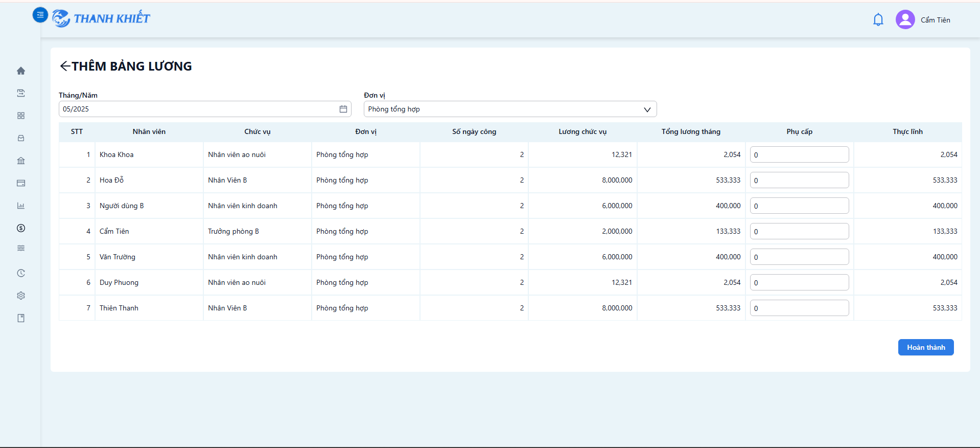980x448 pixels.
Task: Click 8,000,000 salary for Thiên Thanh
Action: click(x=617, y=308)
